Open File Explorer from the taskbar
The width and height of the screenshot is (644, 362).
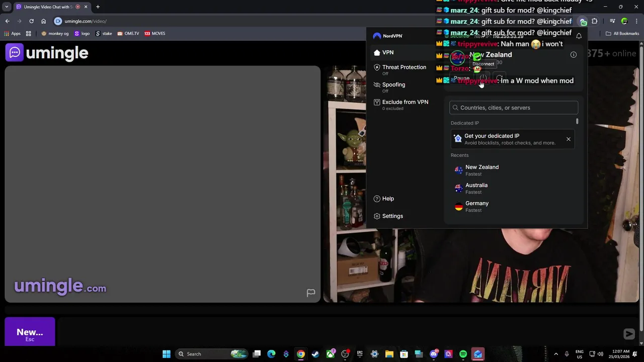point(389,354)
